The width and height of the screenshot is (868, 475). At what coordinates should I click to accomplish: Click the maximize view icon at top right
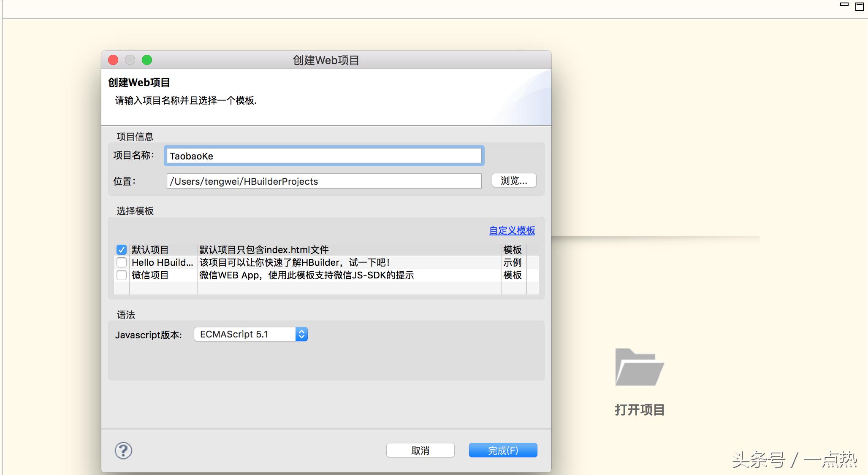click(859, 6)
